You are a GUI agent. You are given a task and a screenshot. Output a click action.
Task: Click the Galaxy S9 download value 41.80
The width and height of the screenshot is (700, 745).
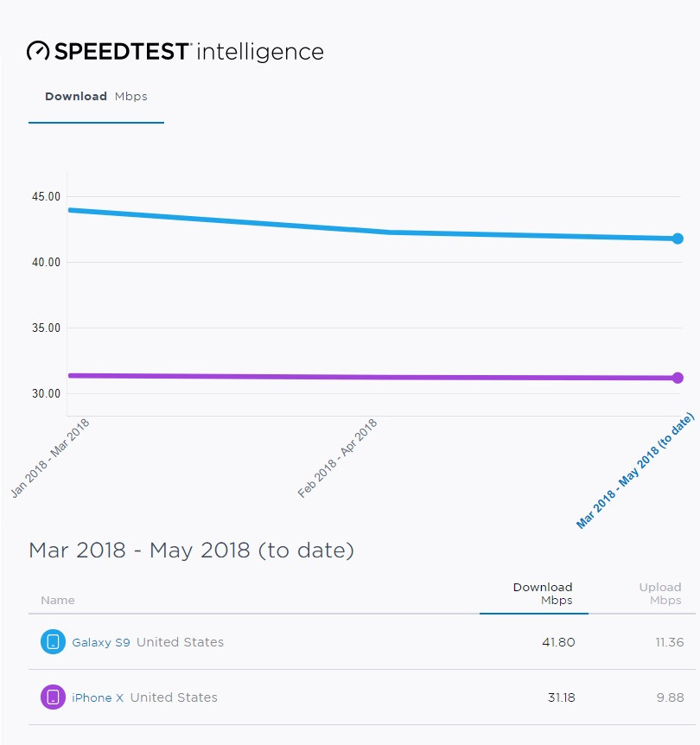point(558,642)
